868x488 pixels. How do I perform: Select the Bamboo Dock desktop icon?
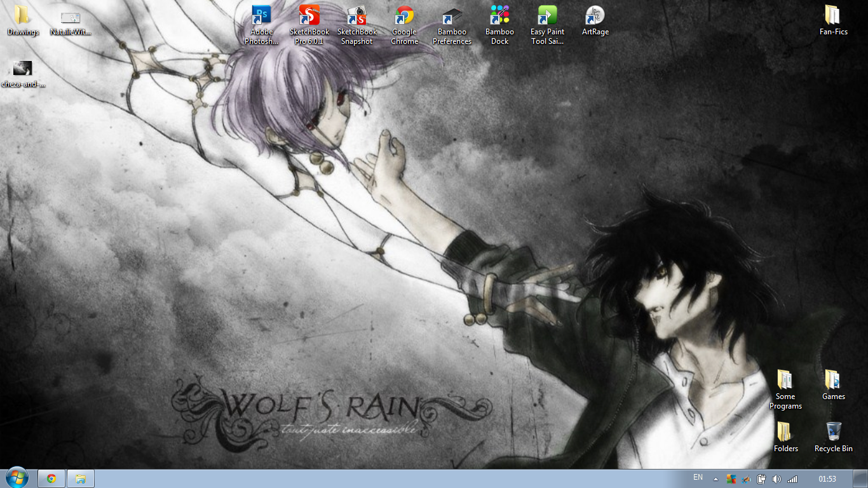pos(499,16)
